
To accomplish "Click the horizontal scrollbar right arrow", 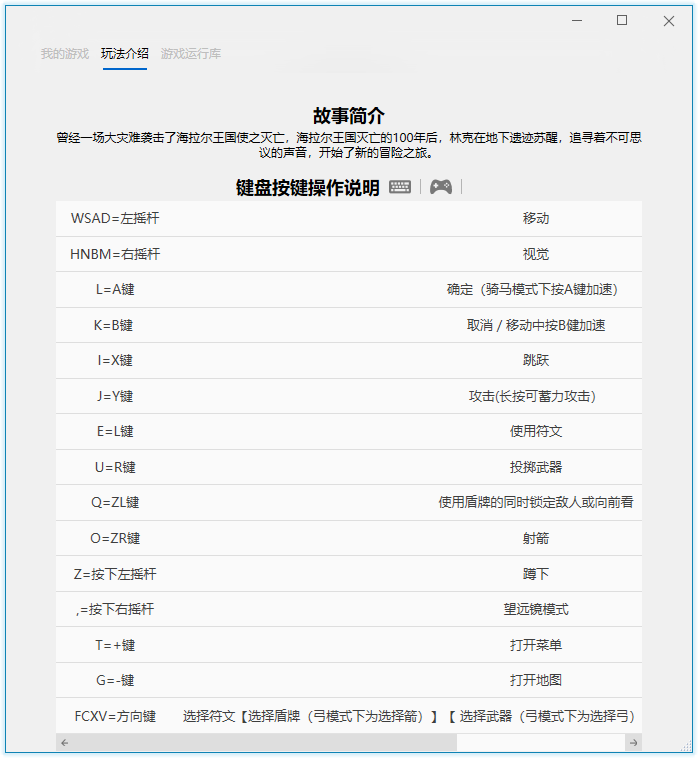I will (x=633, y=743).
